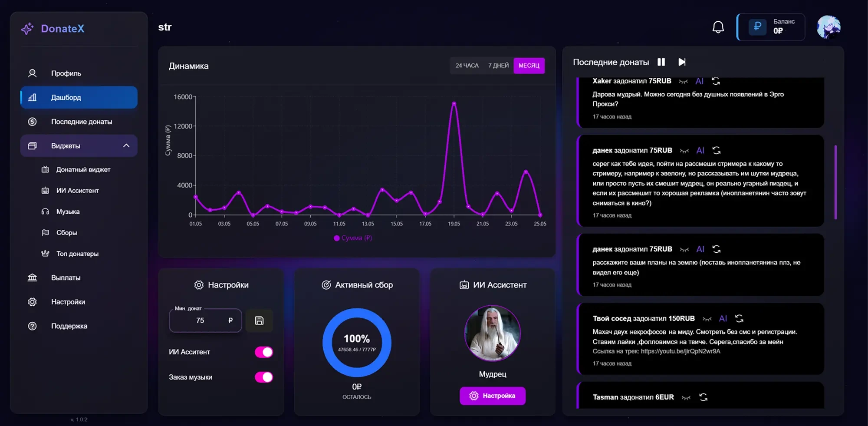The height and width of the screenshot is (426, 868).
Task: Click the AI icon on Xaker's donation
Action: [700, 81]
